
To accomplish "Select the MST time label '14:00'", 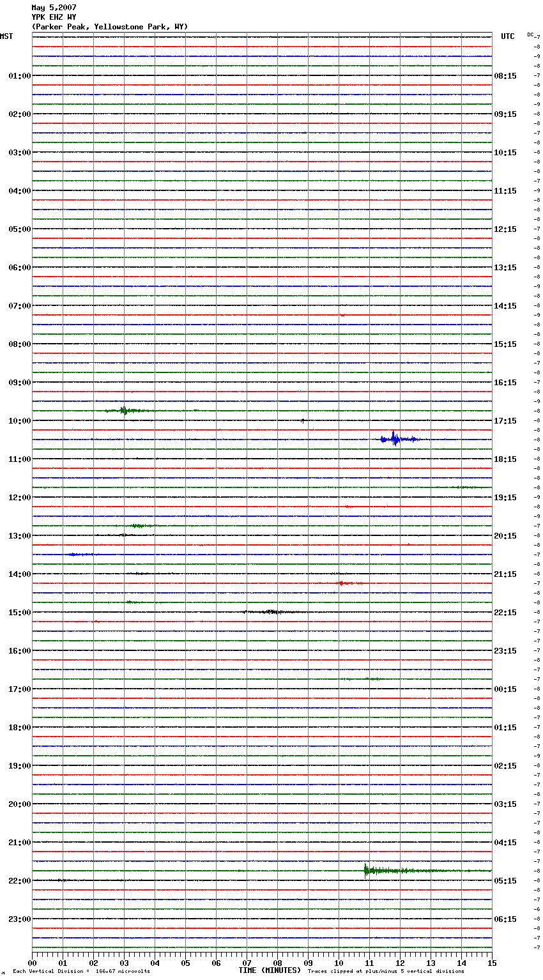I will 19,574.
